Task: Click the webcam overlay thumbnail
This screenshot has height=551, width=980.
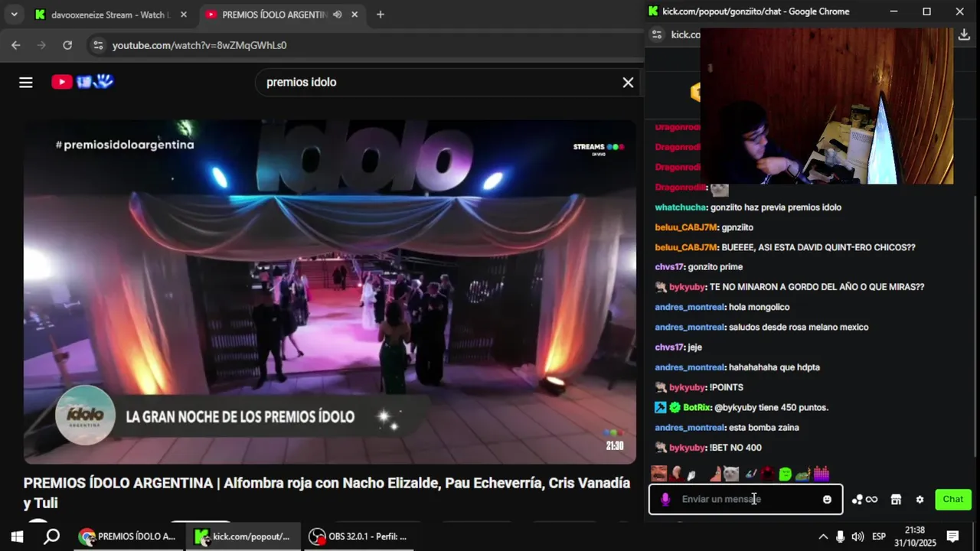Action: pyautogui.click(x=827, y=106)
